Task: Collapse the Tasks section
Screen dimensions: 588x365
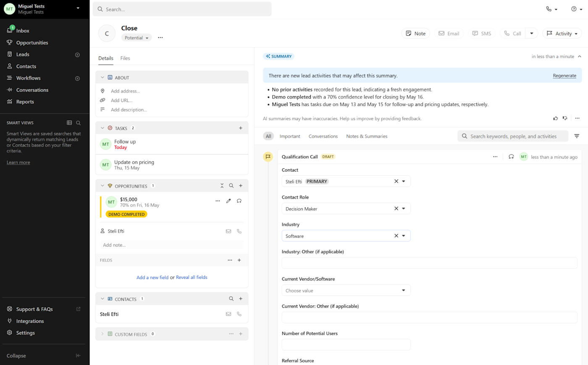Action: click(102, 128)
